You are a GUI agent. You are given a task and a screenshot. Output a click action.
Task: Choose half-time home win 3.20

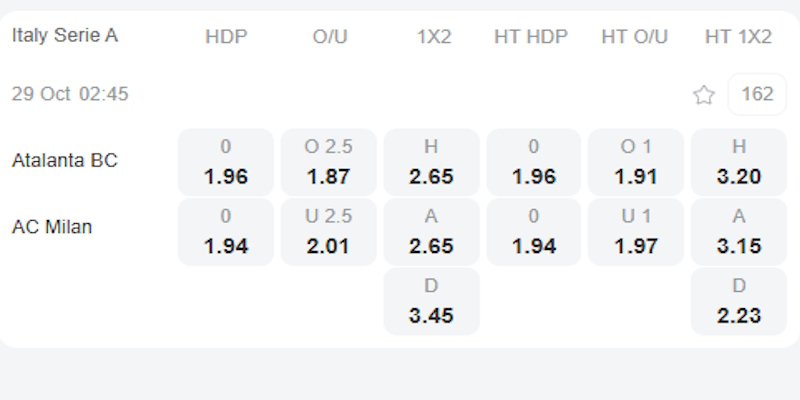click(x=739, y=162)
